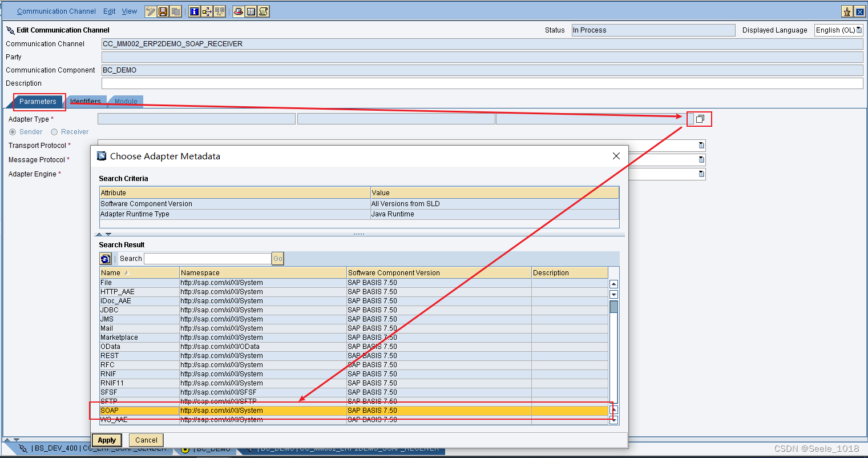Close the editor with blue X icon

coord(859,11)
